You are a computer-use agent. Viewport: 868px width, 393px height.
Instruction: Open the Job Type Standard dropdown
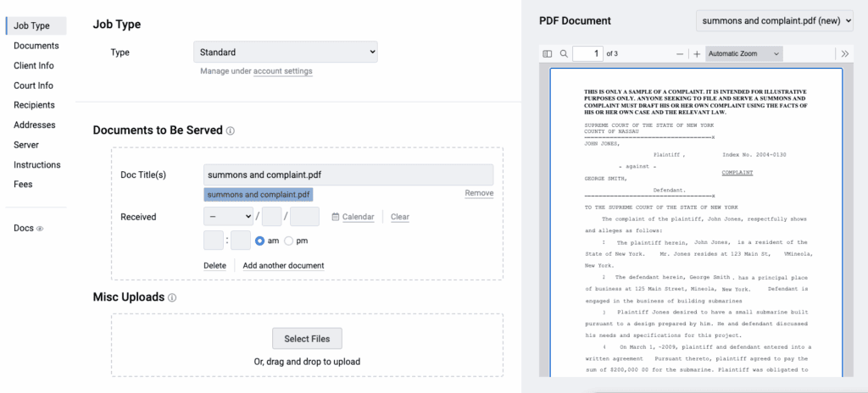[x=285, y=53]
